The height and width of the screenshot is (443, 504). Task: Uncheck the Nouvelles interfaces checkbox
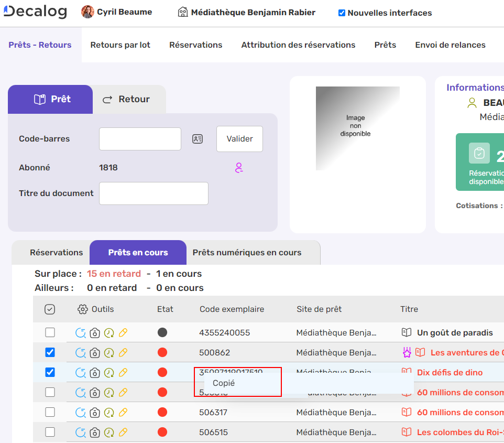click(x=342, y=13)
